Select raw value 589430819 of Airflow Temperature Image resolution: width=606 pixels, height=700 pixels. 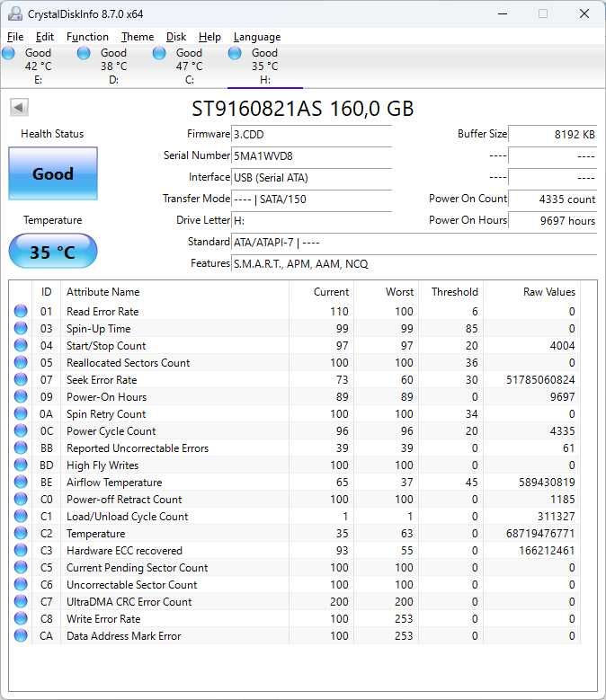(547, 483)
